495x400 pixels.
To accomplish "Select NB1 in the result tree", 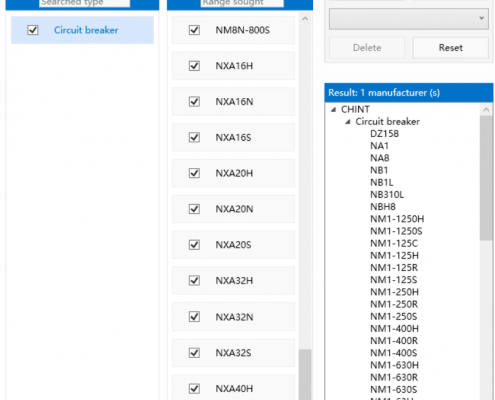I will tap(379, 170).
